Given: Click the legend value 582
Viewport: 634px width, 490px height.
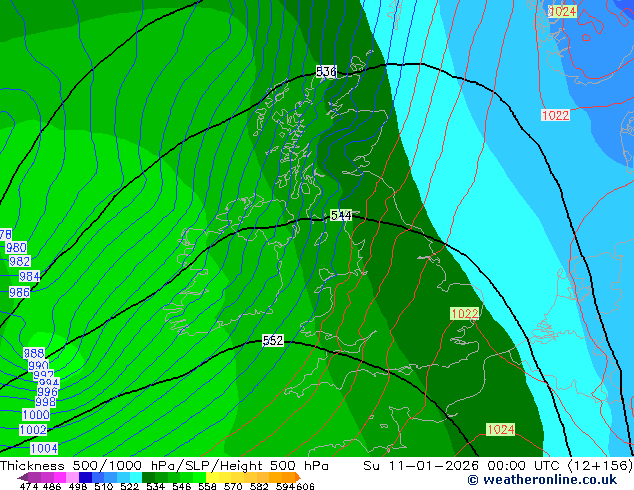Looking at the screenshot, I should pyautogui.click(x=259, y=486).
